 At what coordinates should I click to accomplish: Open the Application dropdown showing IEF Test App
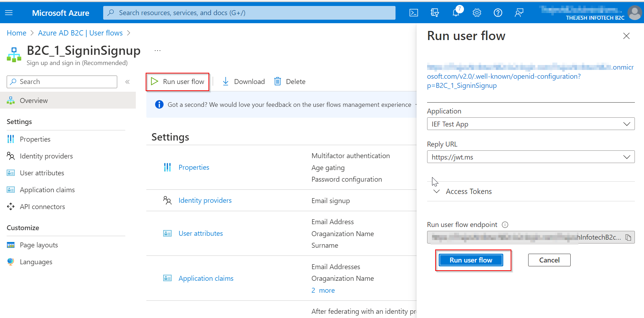[x=531, y=124]
